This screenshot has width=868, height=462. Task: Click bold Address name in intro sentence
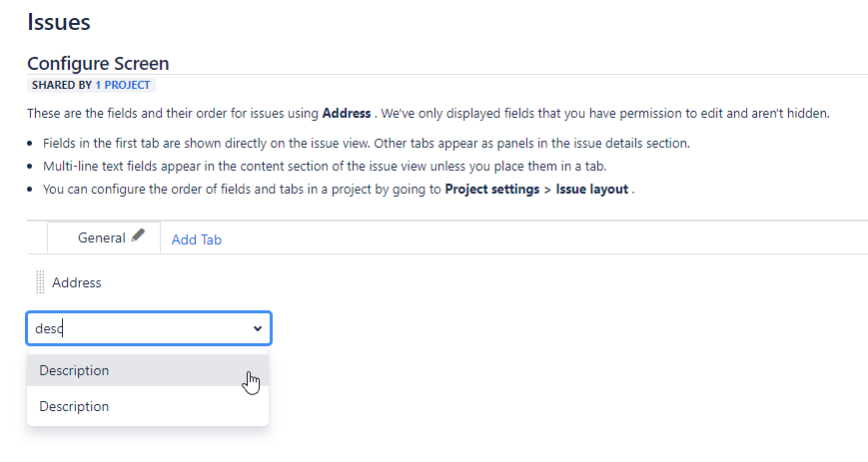pyautogui.click(x=347, y=114)
